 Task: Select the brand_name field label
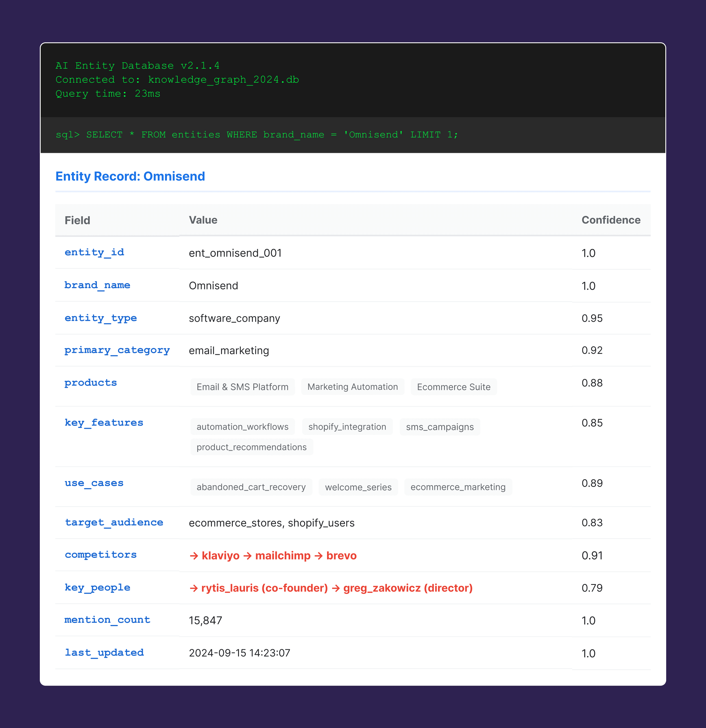click(97, 285)
